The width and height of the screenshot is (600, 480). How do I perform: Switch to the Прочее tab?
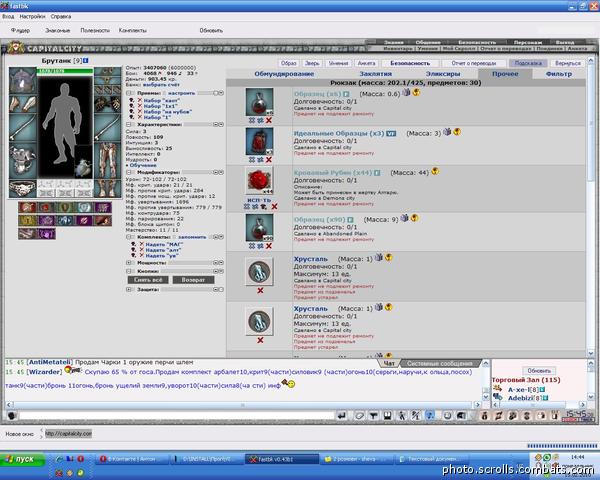(505, 74)
